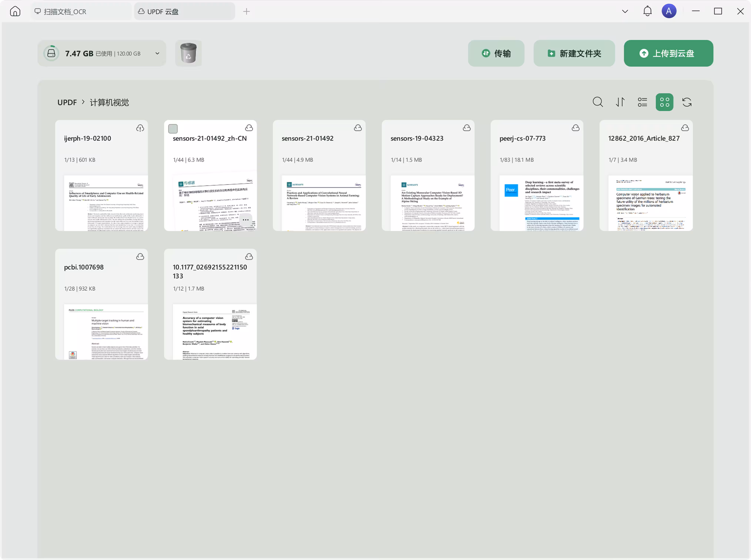Open the pcbi.1007698 document thumbnail
This screenshot has height=560, width=751.
click(x=106, y=331)
